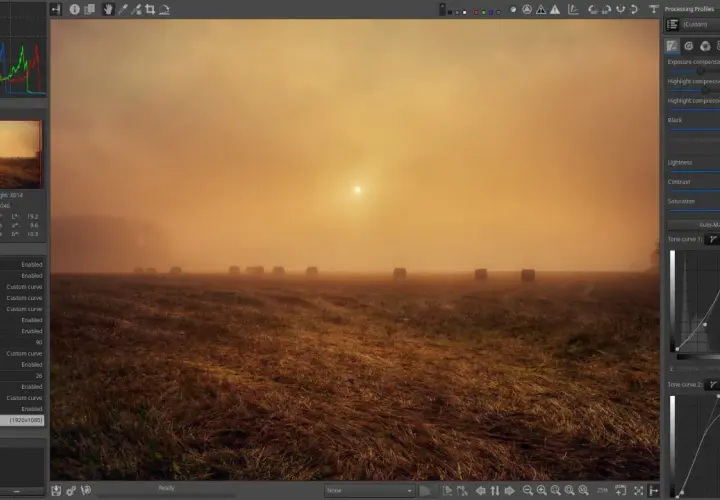The image size is (720, 500).
Task: Rotate the image right
Action: click(x=606, y=9)
